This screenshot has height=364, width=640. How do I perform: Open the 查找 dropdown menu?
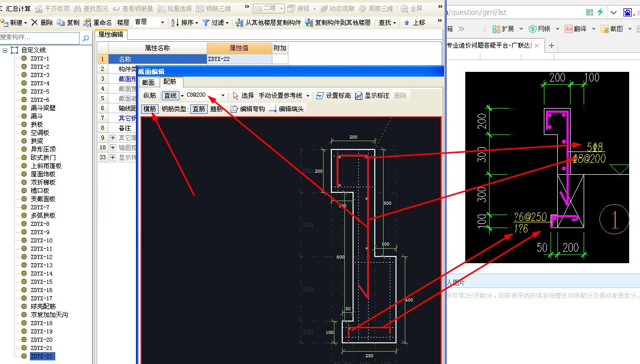coord(387,23)
